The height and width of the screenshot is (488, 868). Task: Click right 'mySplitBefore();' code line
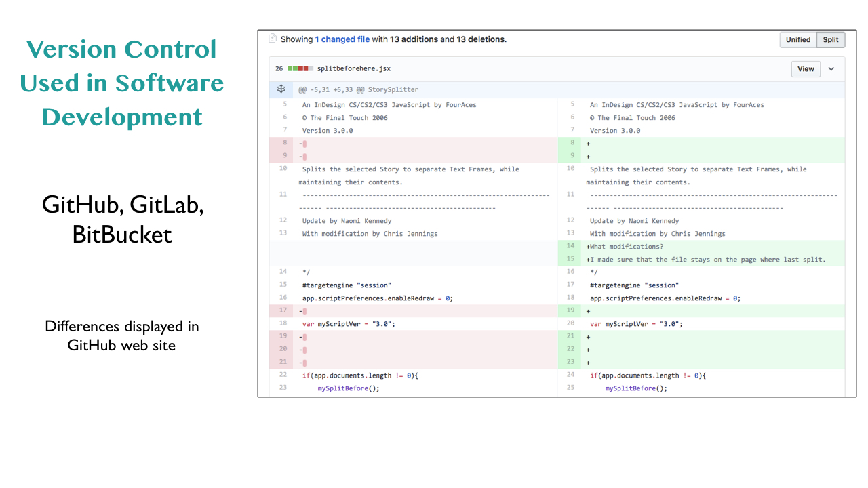[636, 388]
